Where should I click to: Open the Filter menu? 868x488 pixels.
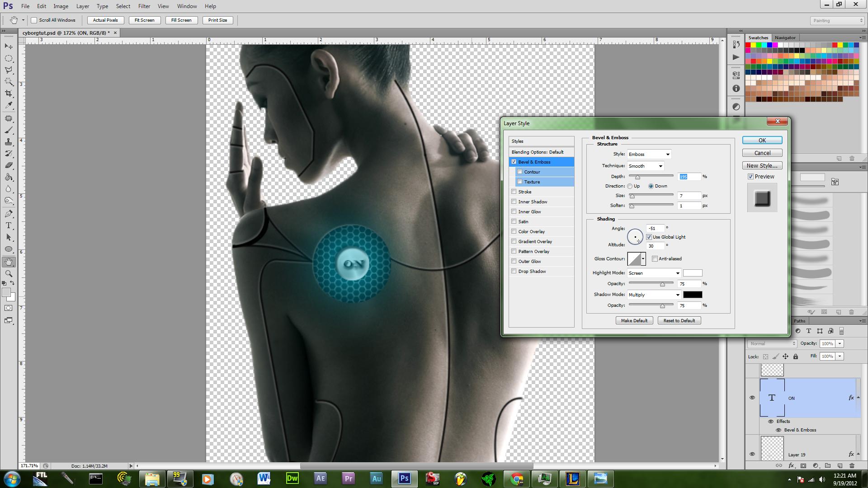pyautogui.click(x=144, y=6)
